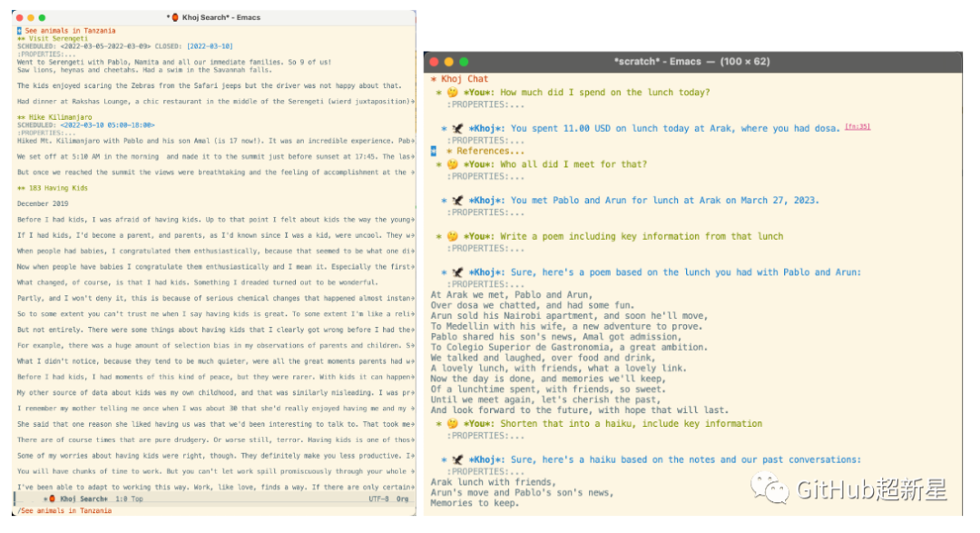
Task: Click poem line 'To Colegio Superior de Gastronomia'
Action: [569, 347]
